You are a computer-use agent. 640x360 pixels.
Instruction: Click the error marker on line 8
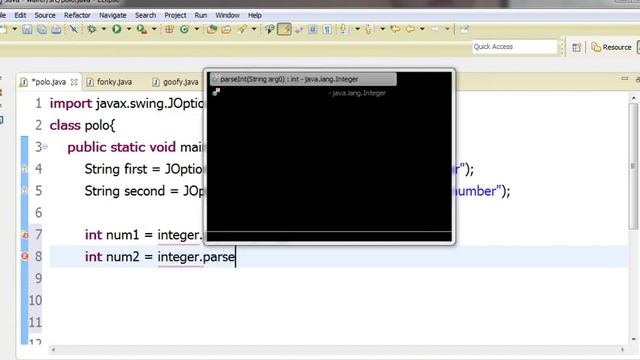coord(24,256)
